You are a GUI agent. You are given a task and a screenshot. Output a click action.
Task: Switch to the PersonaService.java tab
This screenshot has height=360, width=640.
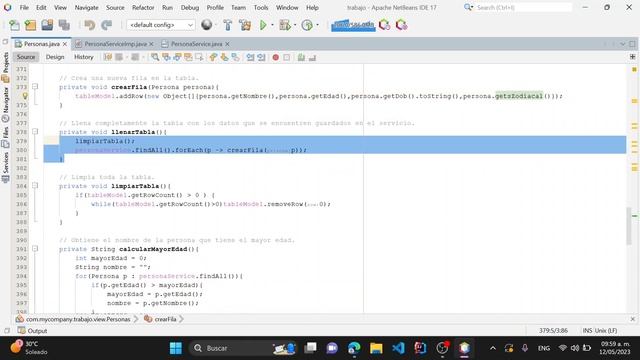coord(196,44)
